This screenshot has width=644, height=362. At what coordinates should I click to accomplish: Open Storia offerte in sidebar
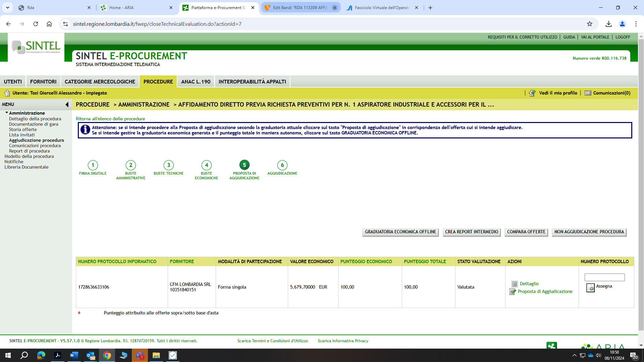point(23,129)
